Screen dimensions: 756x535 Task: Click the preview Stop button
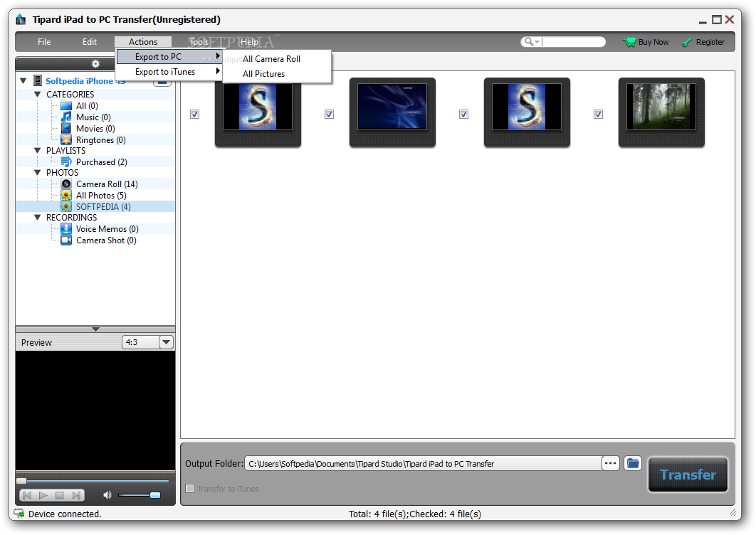click(x=59, y=495)
